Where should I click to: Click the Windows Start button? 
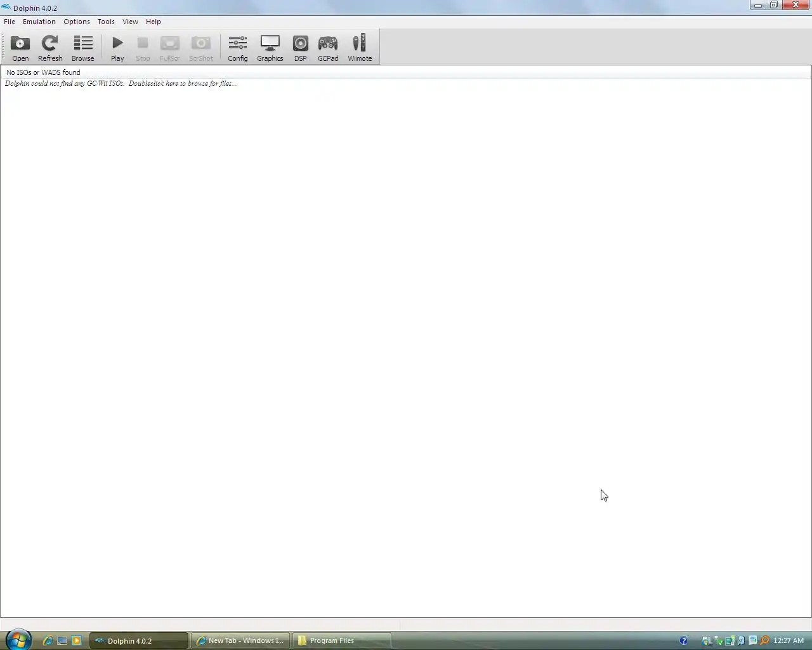[18, 640]
